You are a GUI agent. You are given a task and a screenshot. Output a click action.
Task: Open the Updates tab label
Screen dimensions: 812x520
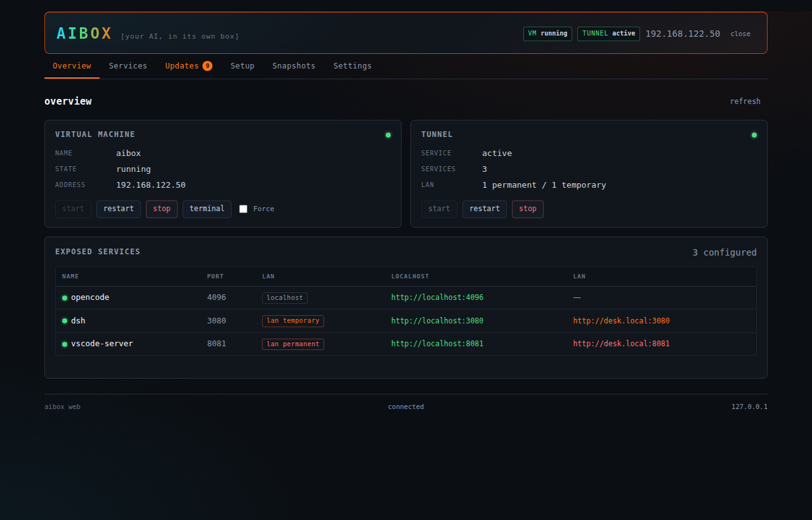(x=182, y=66)
